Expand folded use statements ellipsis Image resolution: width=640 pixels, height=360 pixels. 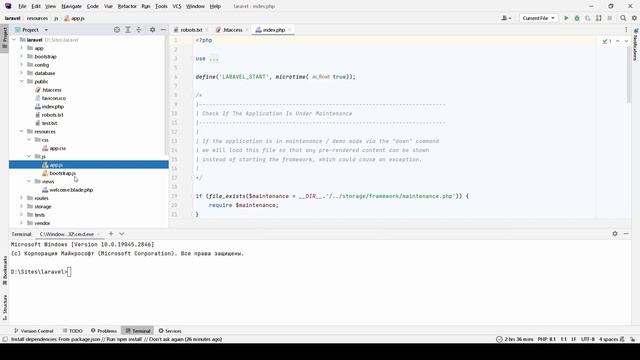click(214, 59)
